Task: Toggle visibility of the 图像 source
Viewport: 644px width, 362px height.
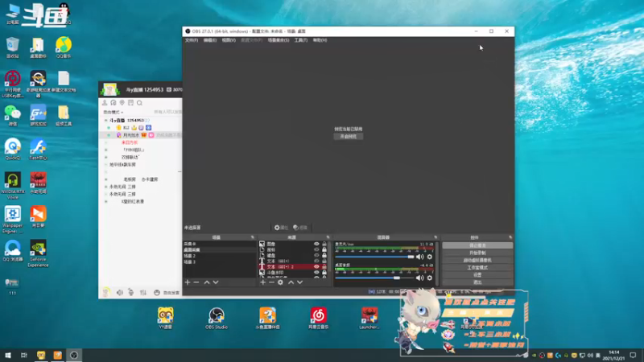Action: (316, 244)
